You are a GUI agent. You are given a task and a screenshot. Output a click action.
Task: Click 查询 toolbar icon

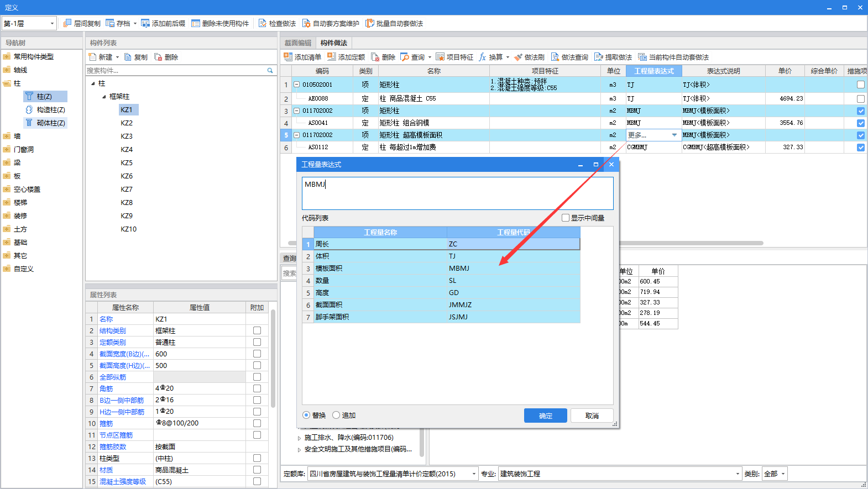405,57
